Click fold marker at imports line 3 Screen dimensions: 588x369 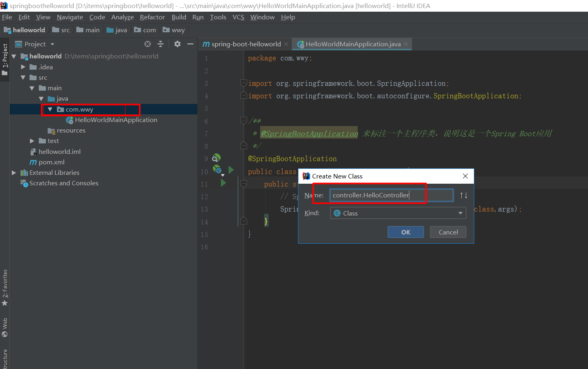coord(244,83)
